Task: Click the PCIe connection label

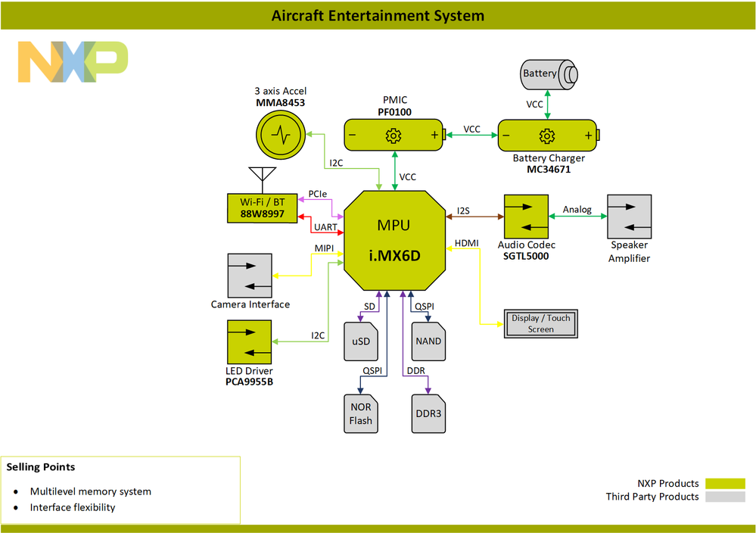Action: pos(318,194)
